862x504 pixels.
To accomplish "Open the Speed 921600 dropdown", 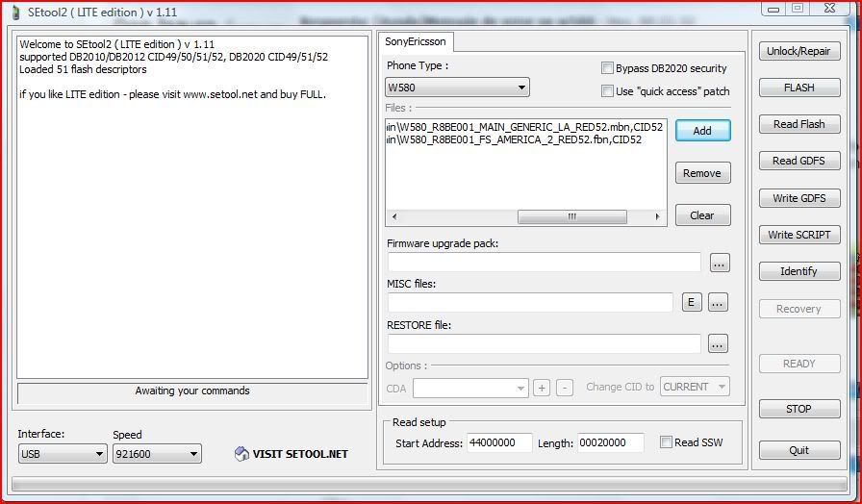I will click(157, 454).
